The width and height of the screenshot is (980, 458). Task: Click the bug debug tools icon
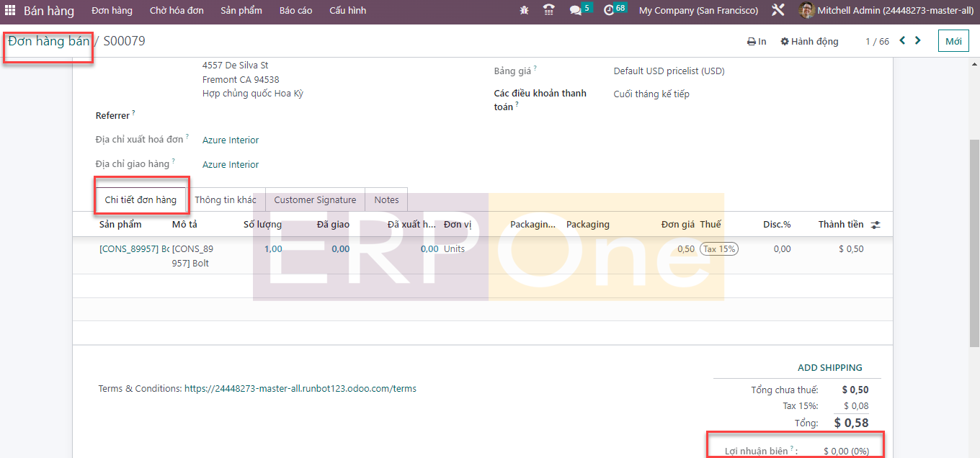tap(524, 11)
